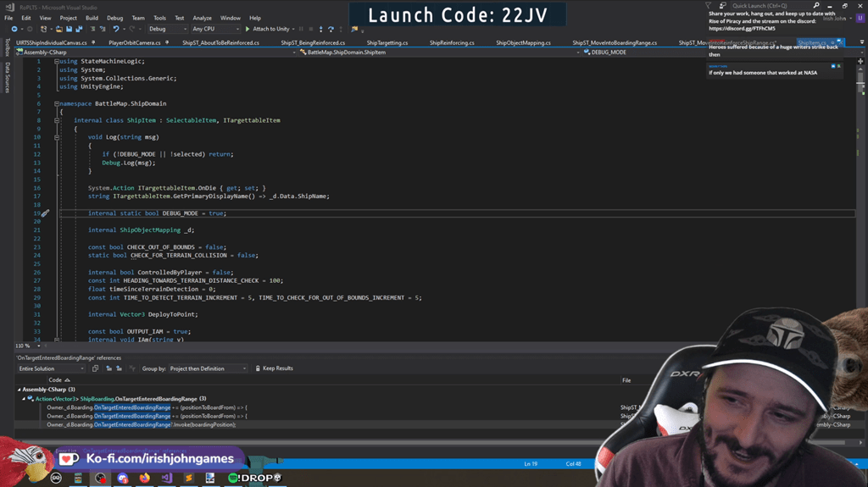The image size is (868, 487).
Task: Open the Team menu
Action: pos(138,18)
